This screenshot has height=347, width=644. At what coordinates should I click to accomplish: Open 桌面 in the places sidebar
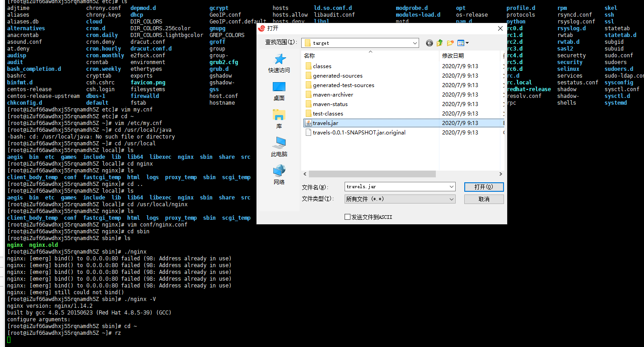[x=279, y=91]
